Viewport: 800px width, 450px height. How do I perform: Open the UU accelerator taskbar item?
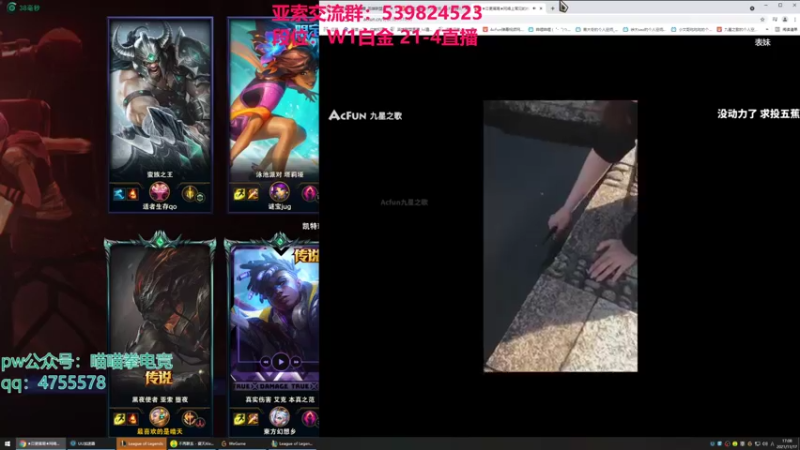(x=90, y=444)
